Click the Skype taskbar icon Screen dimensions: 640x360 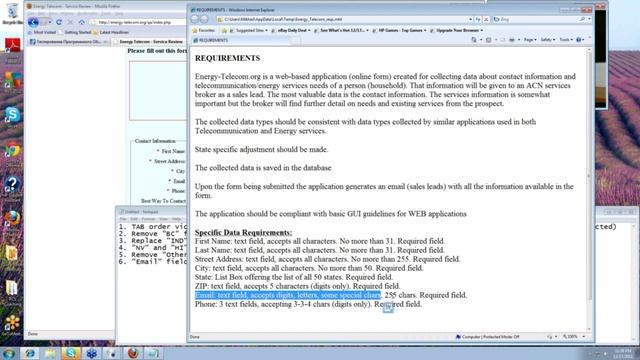click(71, 353)
